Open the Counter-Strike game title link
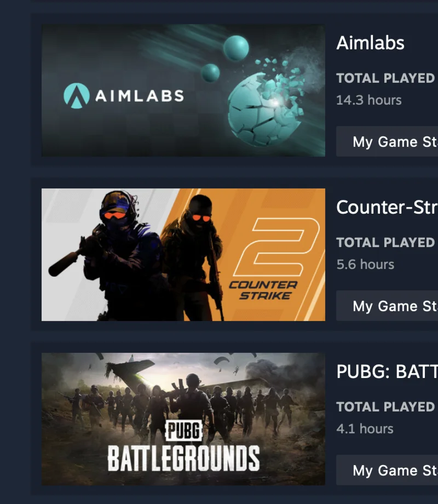This screenshot has width=438, height=504. tap(387, 207)
